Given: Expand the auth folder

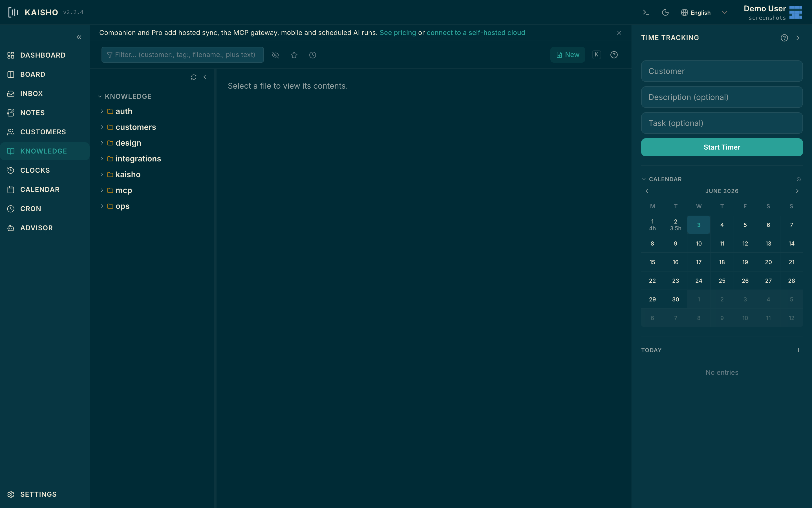Looking at the screenshot, I should click(102, 111).
